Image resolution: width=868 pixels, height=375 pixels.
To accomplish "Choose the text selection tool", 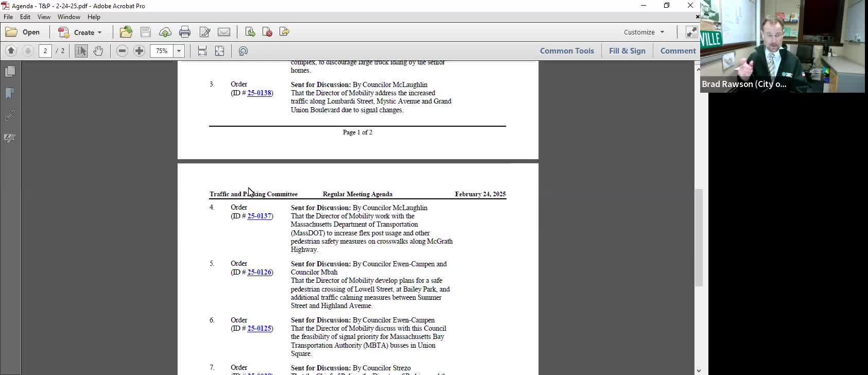I will click(81, 51).
